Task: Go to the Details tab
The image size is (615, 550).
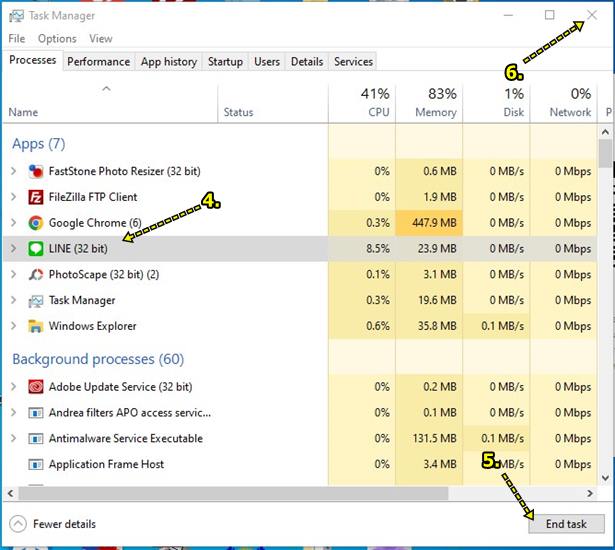Action: (307, 62)
